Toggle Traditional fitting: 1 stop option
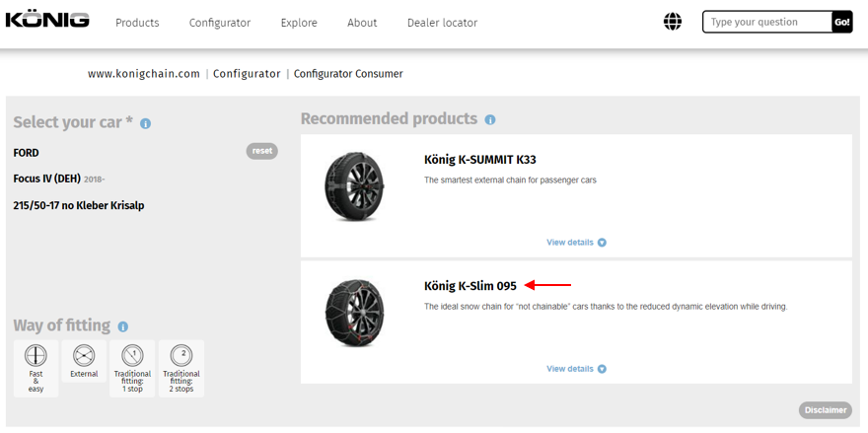The width and height of the screenshot is (868, 433). tap(132, 368)
